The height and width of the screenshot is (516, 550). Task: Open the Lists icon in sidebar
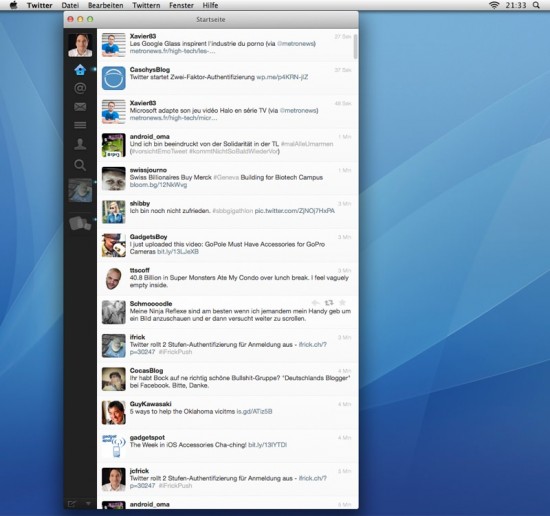click(80, 125)
